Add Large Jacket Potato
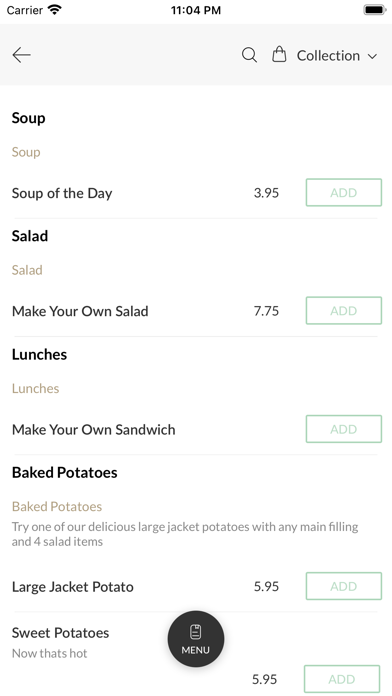Viewport: 392px width, 696px height. tap(344, 586)
